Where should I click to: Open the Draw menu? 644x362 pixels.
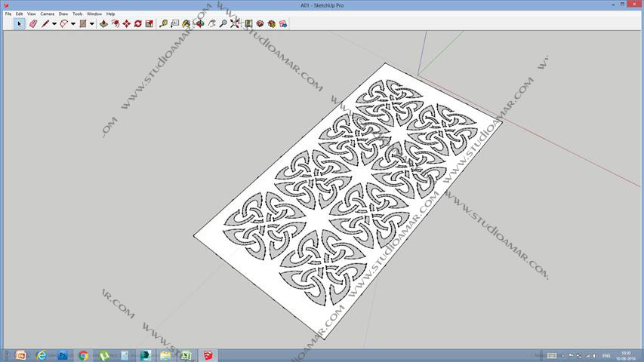click(63, 14)
